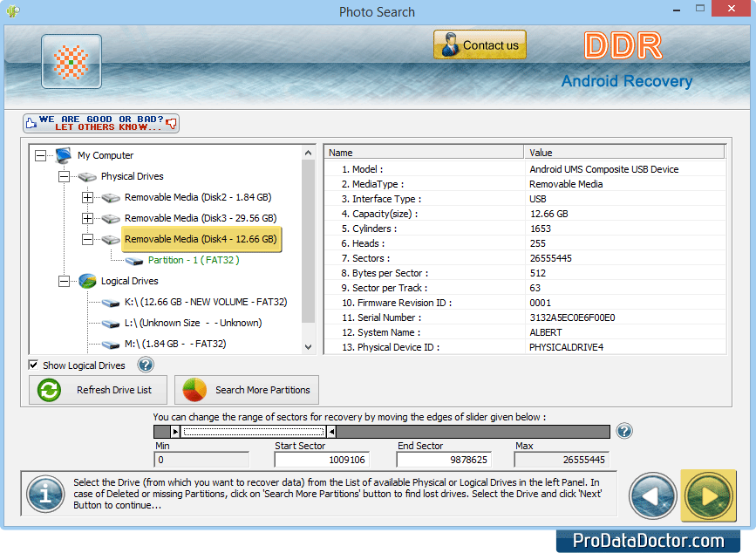Open the 'We are good or bad' feedback banner
The width and height of the screenshot is (756, 553).
(x=101, y=123)
